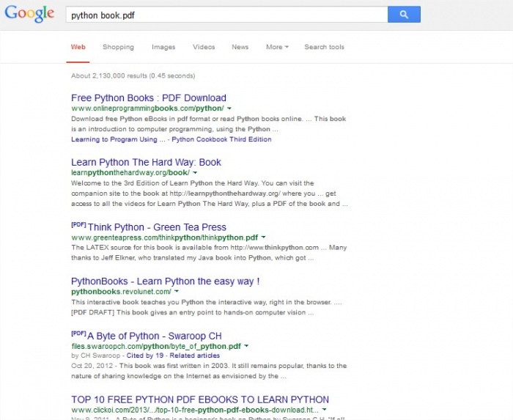Open Think Python - Green Tea Press result

pos(157,227)
